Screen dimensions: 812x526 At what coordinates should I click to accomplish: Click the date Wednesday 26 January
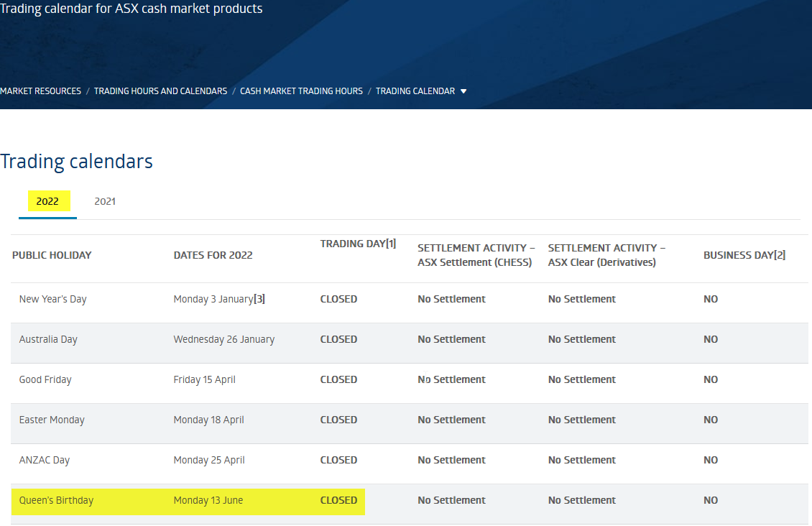pos(223,340)
